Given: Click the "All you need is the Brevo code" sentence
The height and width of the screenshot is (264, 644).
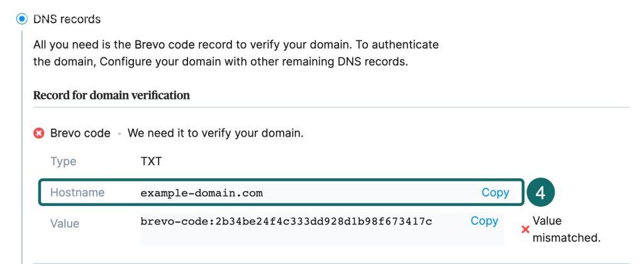Looking at the screenshot, I should click(236, 45).
